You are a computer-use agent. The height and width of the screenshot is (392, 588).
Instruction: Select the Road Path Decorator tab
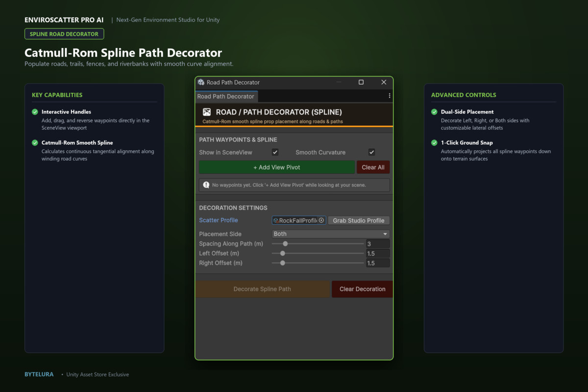[x=226, y=97]
